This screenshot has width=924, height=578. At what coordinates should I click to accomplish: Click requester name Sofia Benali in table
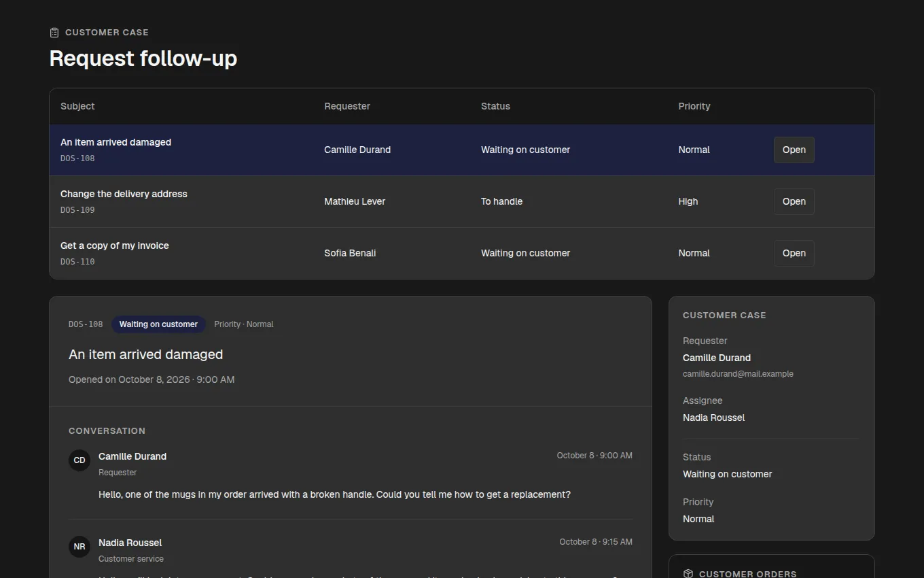(350, 253)
